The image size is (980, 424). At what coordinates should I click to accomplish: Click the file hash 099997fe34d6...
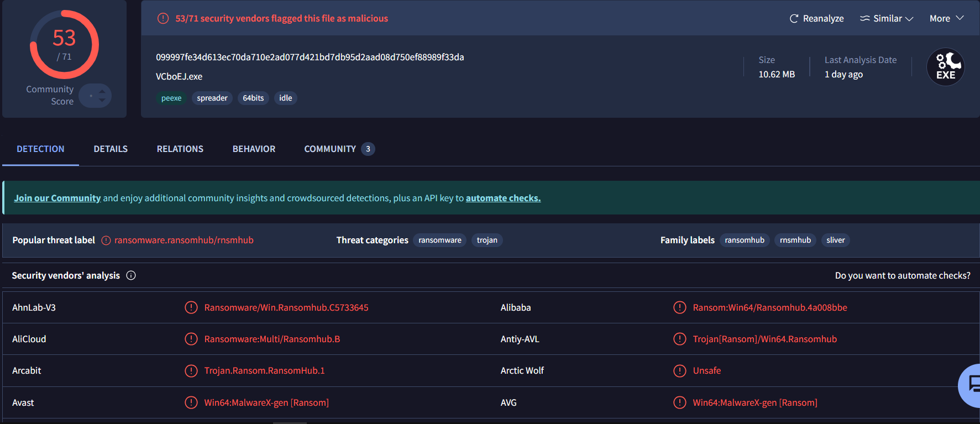[310, 57]
